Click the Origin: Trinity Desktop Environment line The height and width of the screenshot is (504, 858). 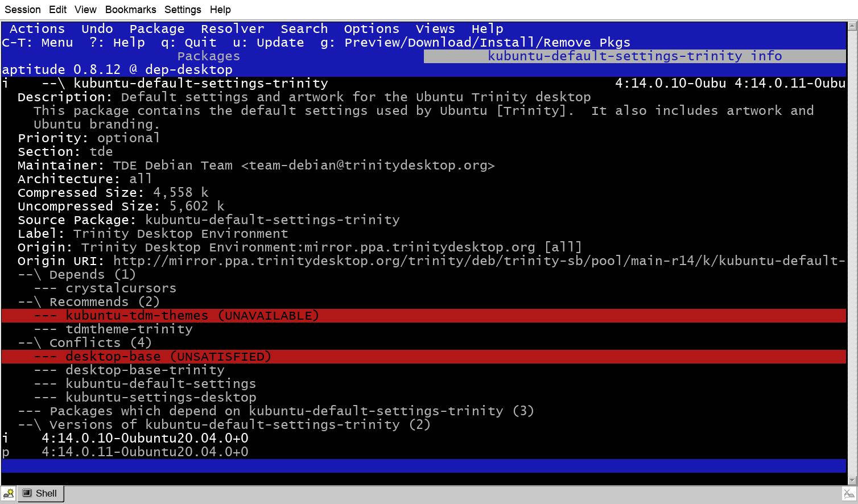click(300, 247)
